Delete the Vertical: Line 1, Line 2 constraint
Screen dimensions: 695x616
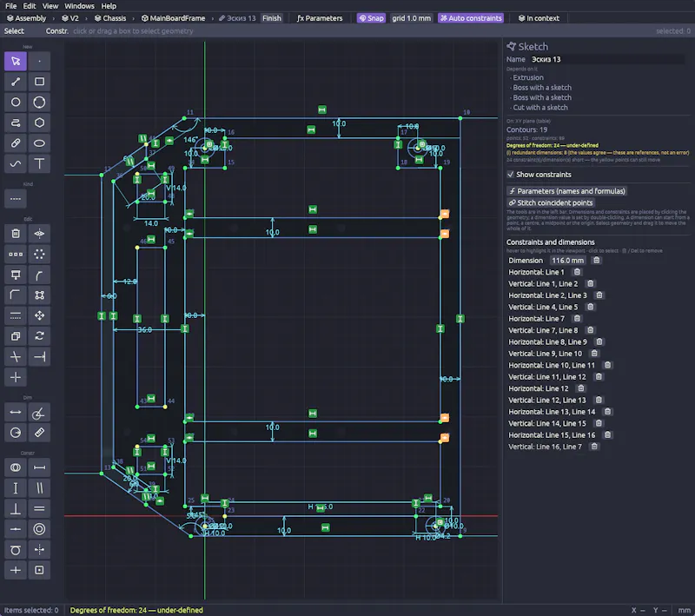coord(591,283)
